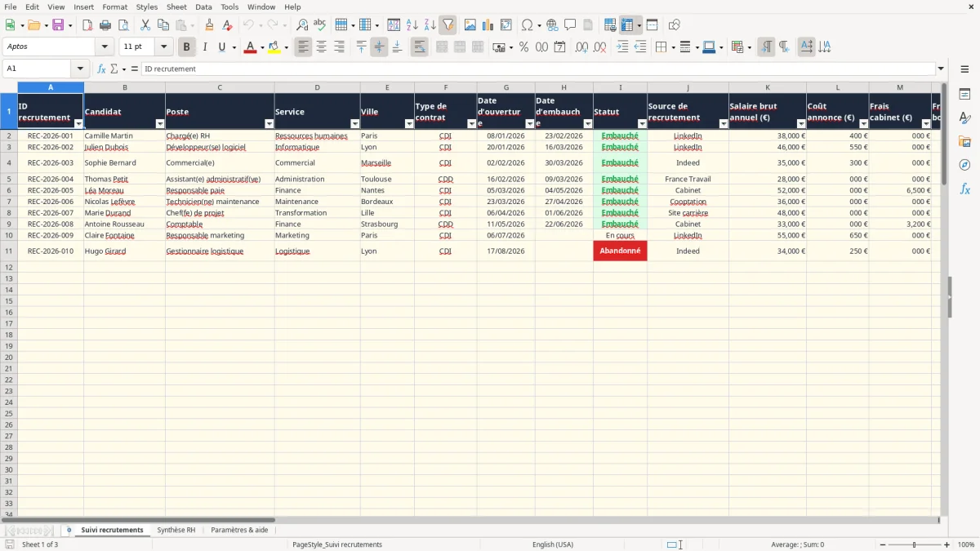Image resolution: width=980 pixels, height=551 pixels.
Task: Open the Name Box dropdown arrow
Action: pos(80,69)
